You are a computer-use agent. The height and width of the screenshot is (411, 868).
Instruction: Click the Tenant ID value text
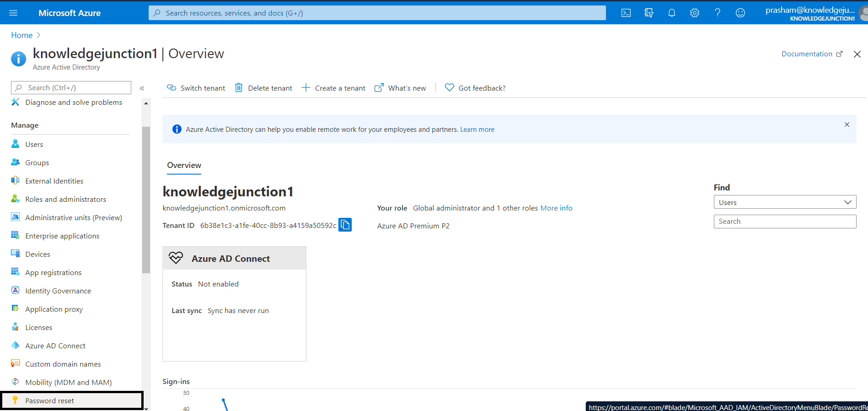point(268,225)
